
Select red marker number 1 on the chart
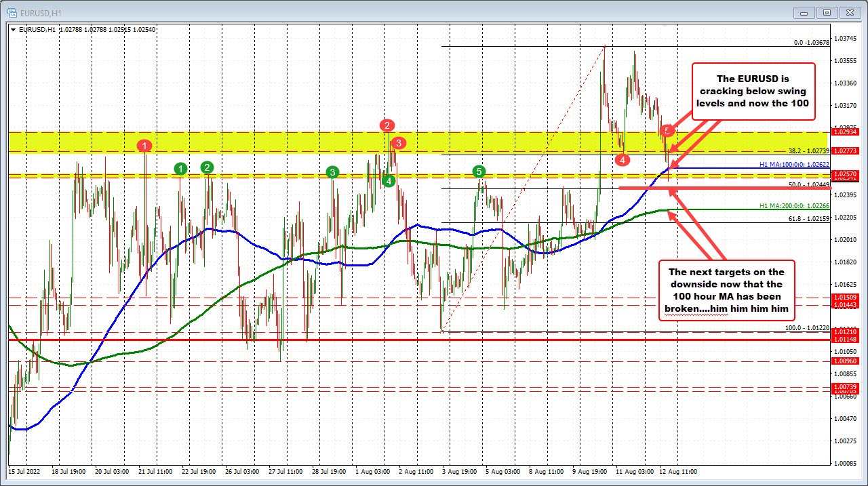144,146
